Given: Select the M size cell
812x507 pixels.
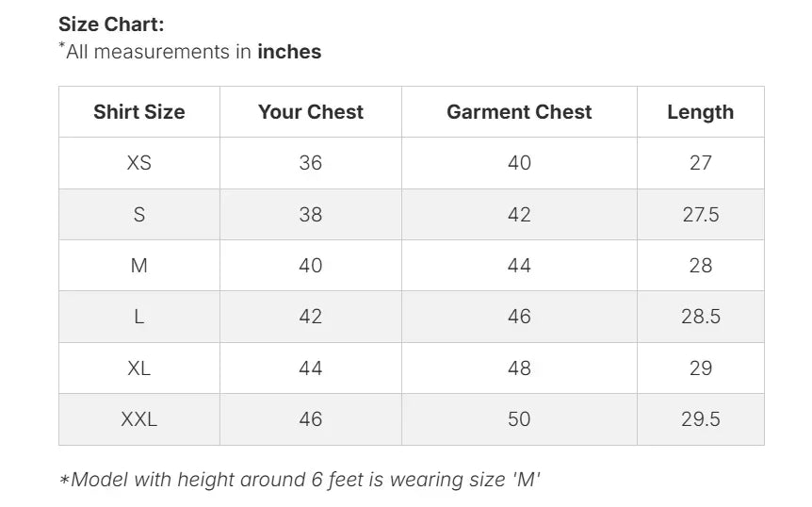Looking at the screenshot, I should (x=139, y=266).
